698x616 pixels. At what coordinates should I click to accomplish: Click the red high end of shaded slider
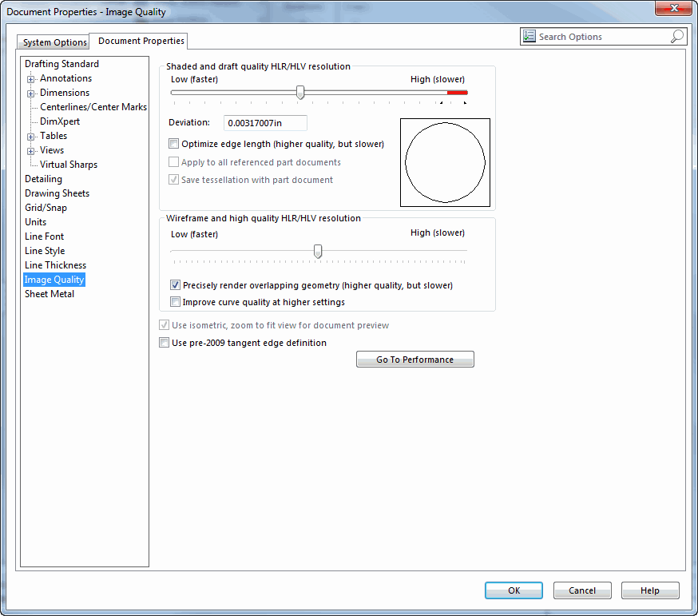pyautogui.click(x=457, y=93)
